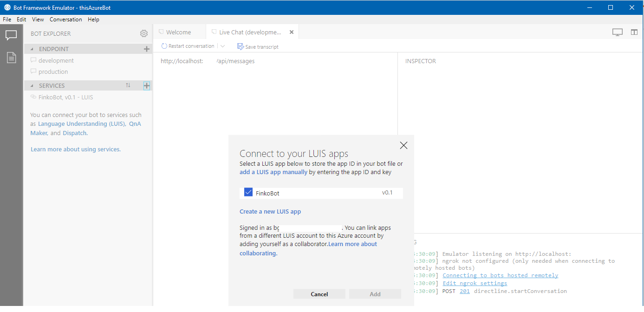644x312 pixels.
Task: Toggle split editor view icon
Action: pyautogui.click(x=634, y=32)
